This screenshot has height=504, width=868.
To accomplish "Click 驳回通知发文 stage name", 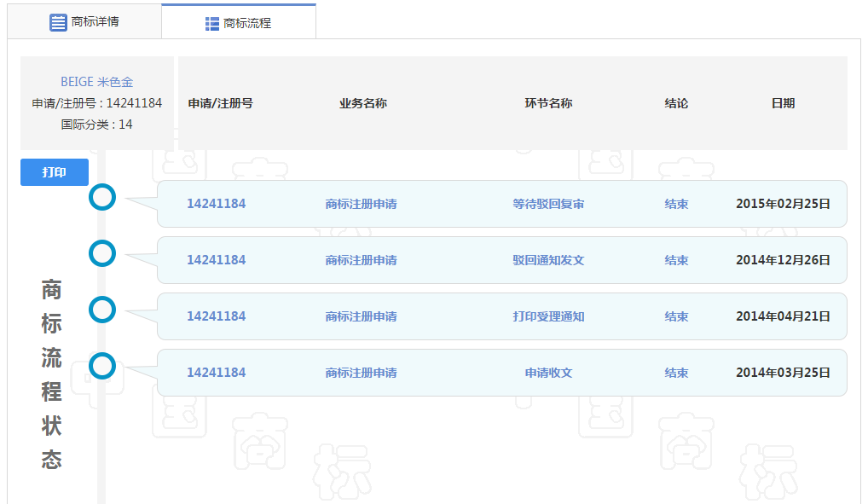I will coord(548,260).
